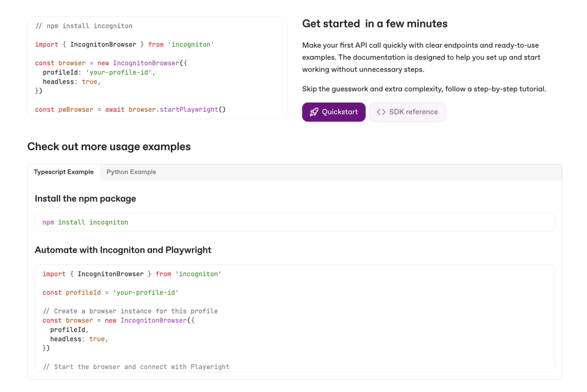Viewport: 587px width, 392px height.
Task: Click the 'Check out more usage examples' heading
Action: pyautogui.click(x=109, y=146)
